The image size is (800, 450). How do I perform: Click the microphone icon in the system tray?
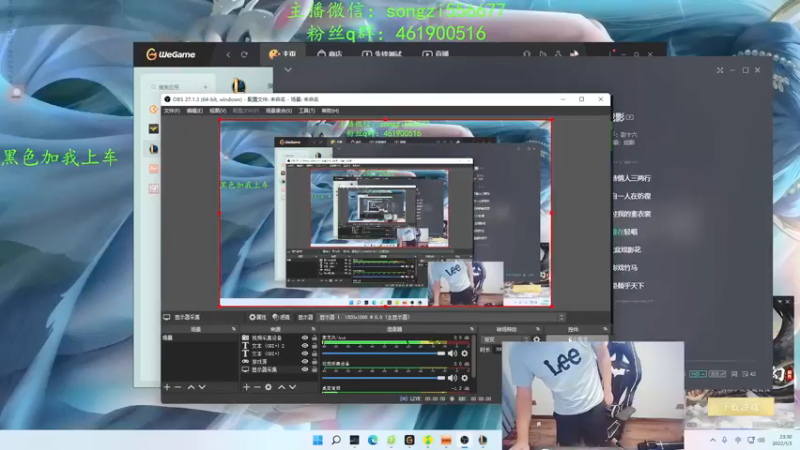(x=724, y=440)
